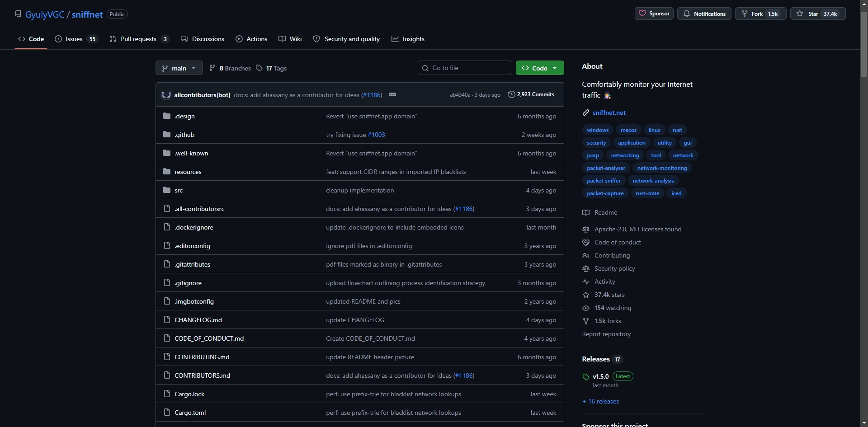This screenshot has width=868, height=427.
Task: Click the repository icon beside GyulyVGC
Action: click(x=18, y=14)
